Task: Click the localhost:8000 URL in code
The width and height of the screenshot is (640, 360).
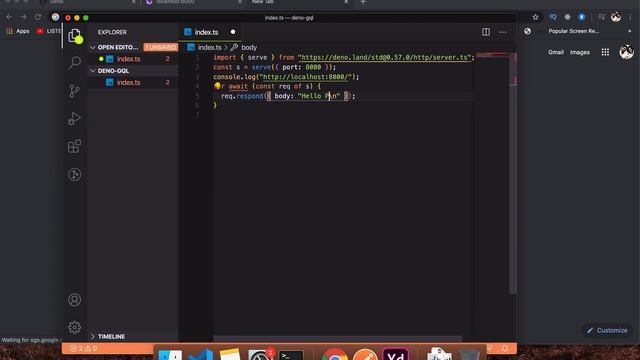Action: point(305,77)
